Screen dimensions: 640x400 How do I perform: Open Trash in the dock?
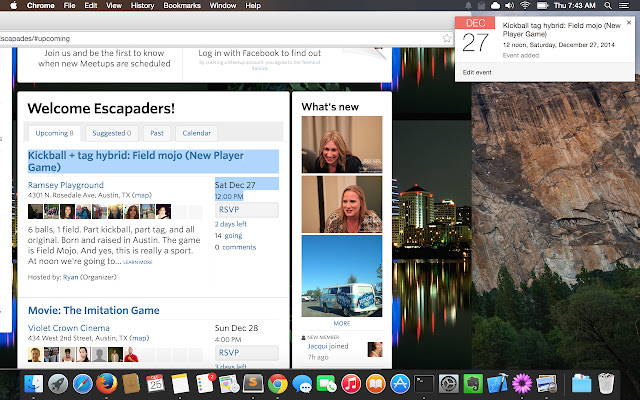point(607,383)
